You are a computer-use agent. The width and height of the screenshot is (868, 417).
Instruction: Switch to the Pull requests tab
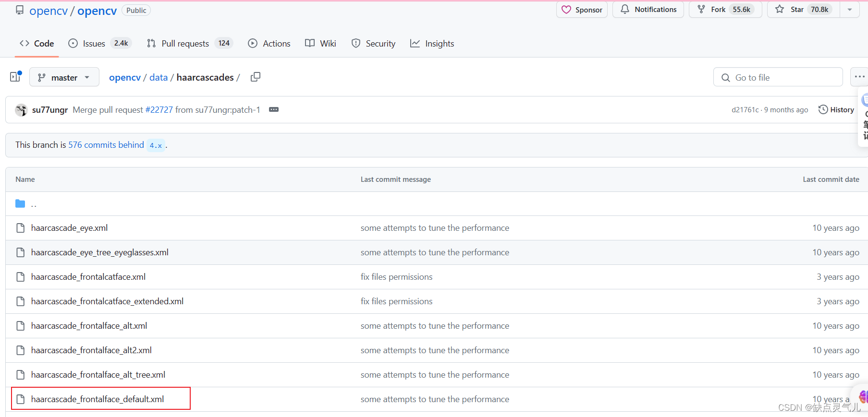[x=190, y=43]
